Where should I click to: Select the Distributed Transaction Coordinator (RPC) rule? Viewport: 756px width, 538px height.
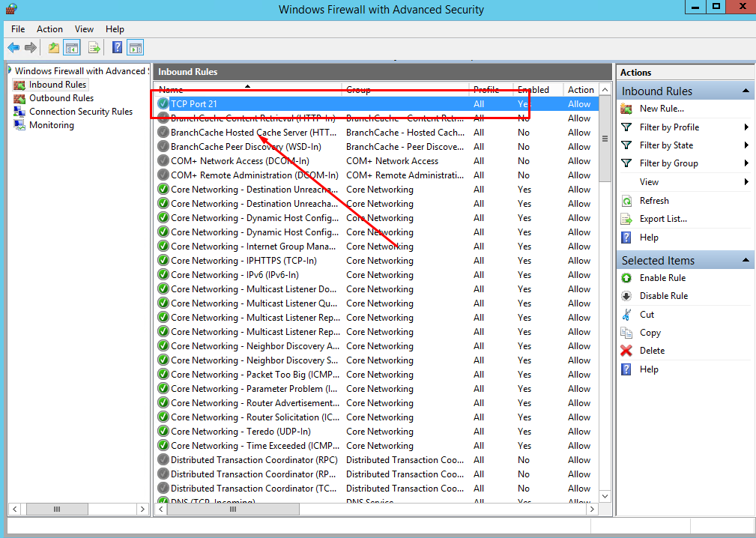(x=377, y=460)
